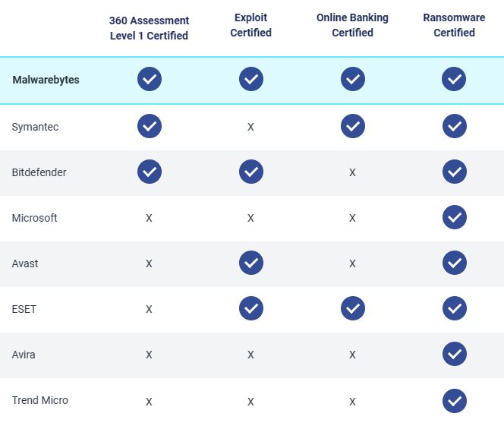Click Symantec Online Banking checkmark icon
Image resolution: width=504 pixels, height=429 pixels.
click(352, 126)
